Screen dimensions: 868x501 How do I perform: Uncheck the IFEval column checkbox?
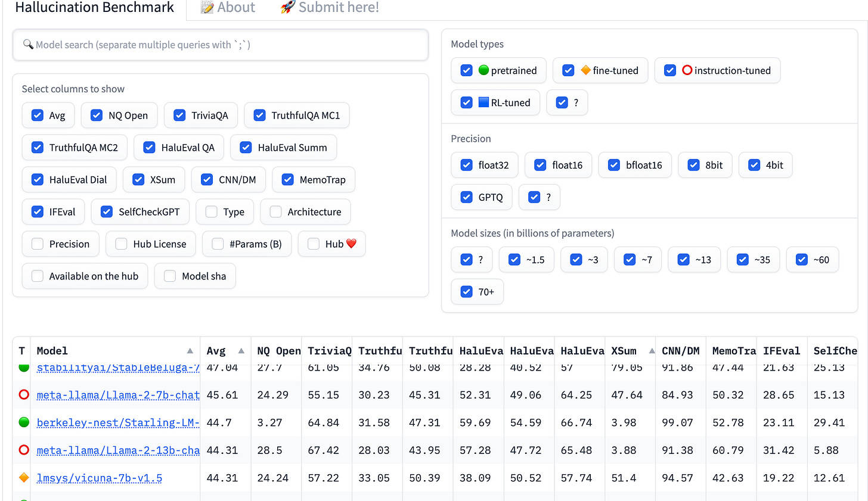tap(38, 212)
